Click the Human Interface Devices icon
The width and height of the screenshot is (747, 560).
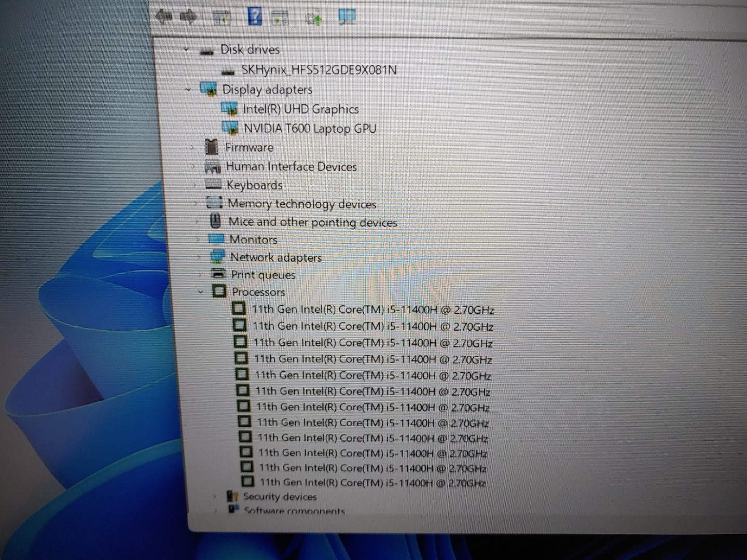[213, 167]
